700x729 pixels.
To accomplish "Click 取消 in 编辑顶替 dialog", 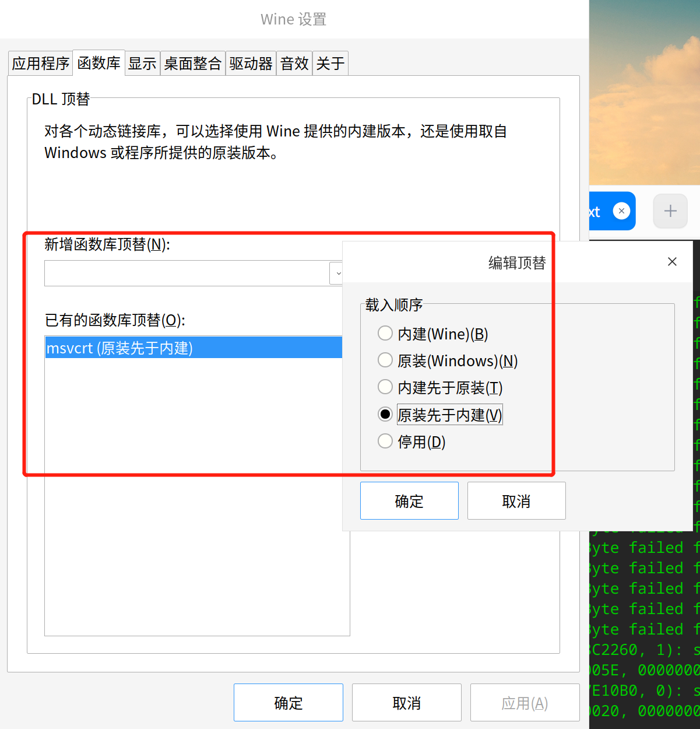I will tap(516, 500).
